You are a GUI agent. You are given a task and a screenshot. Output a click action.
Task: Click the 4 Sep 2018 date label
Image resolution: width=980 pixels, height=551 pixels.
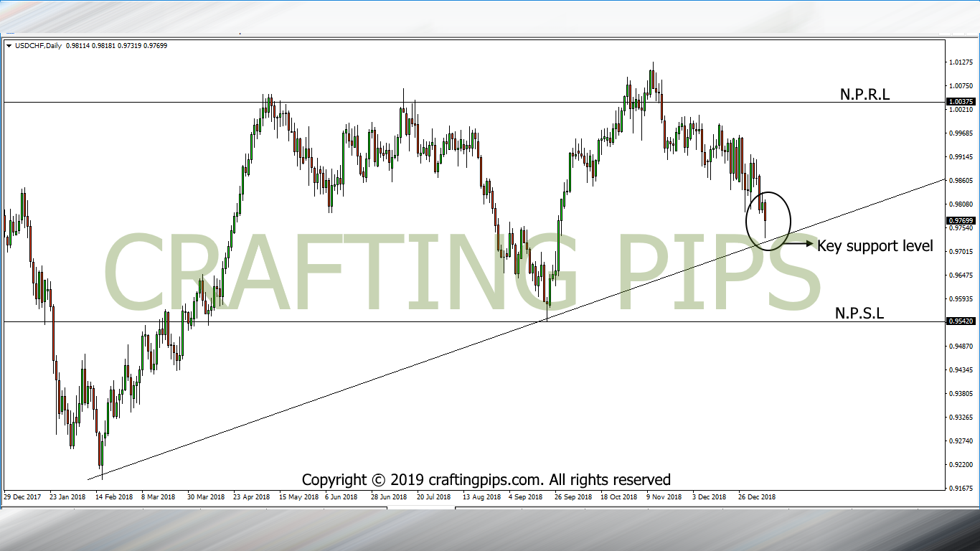(526, 496)
